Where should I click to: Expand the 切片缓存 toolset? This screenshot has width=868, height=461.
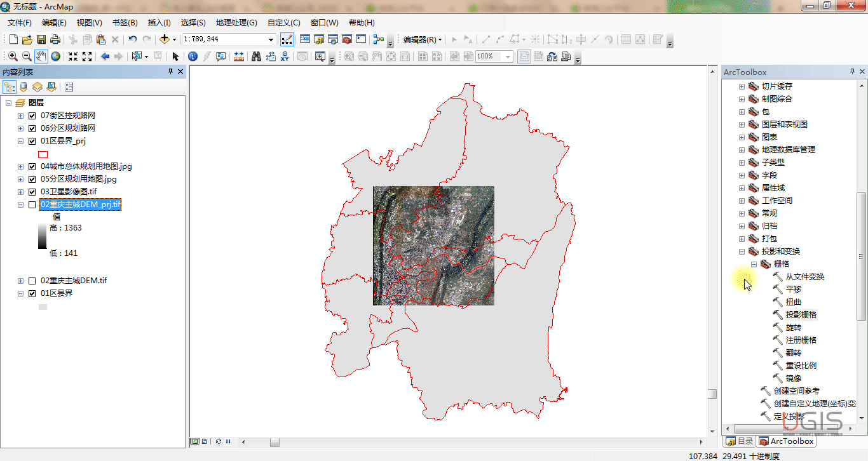[742, 86]
